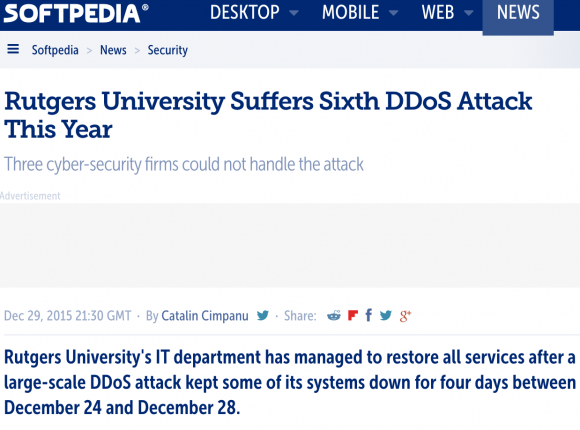Open the Security breadcrumb link
580x430 pixels.
[x=168, y=50]
